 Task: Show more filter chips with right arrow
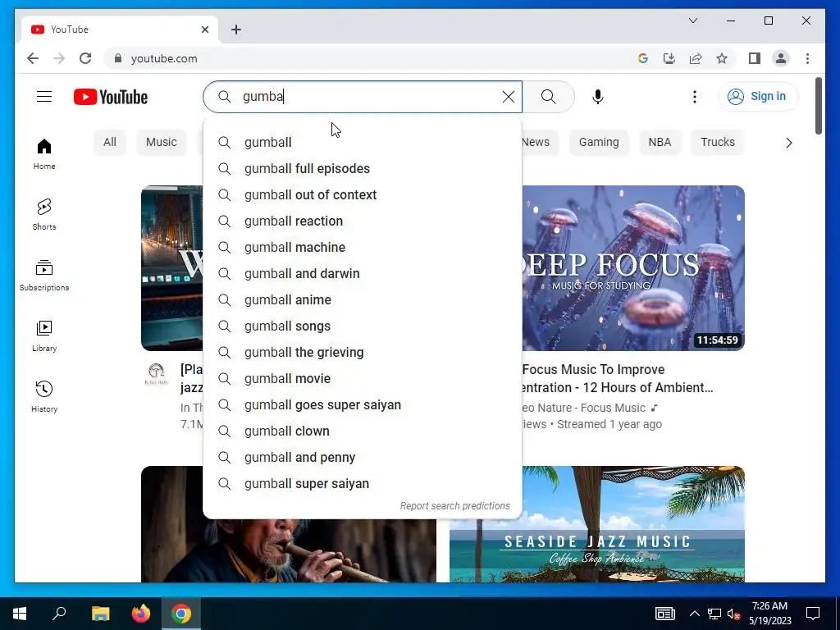788,143
